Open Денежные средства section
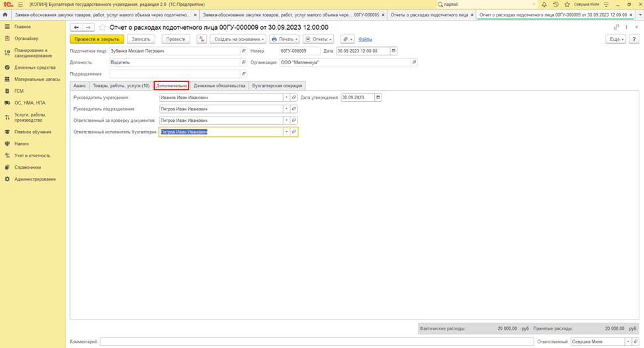Screen dimensions: 644x348 click(34, 67)
